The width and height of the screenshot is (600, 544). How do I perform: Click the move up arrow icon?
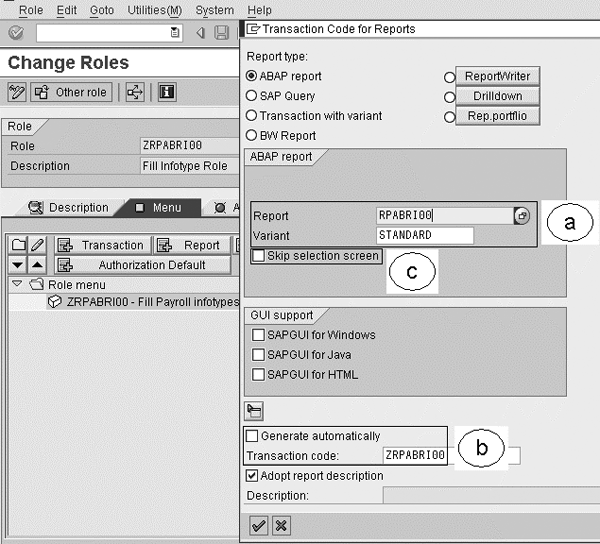point(36,265)
